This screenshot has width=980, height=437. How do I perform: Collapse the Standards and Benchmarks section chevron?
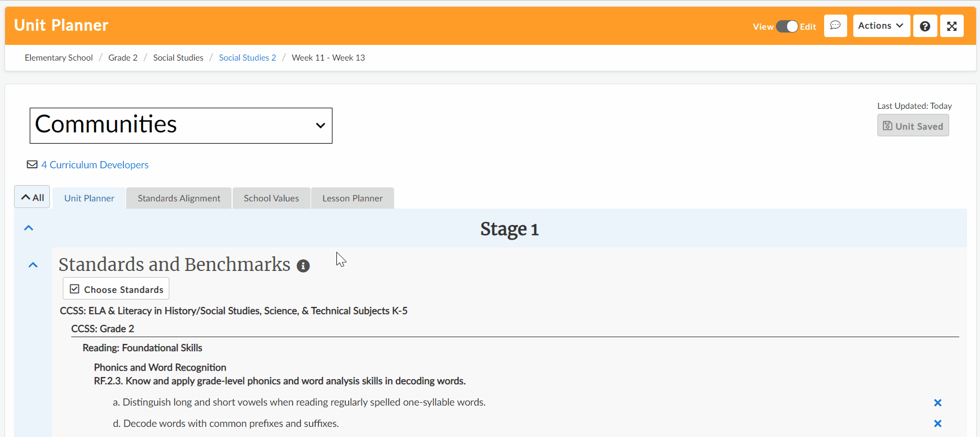33,265
